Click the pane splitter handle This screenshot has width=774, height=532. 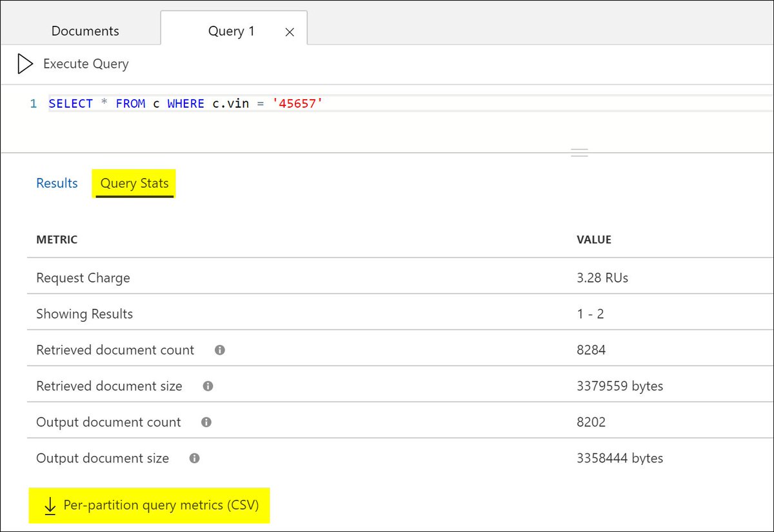(579, 153)
